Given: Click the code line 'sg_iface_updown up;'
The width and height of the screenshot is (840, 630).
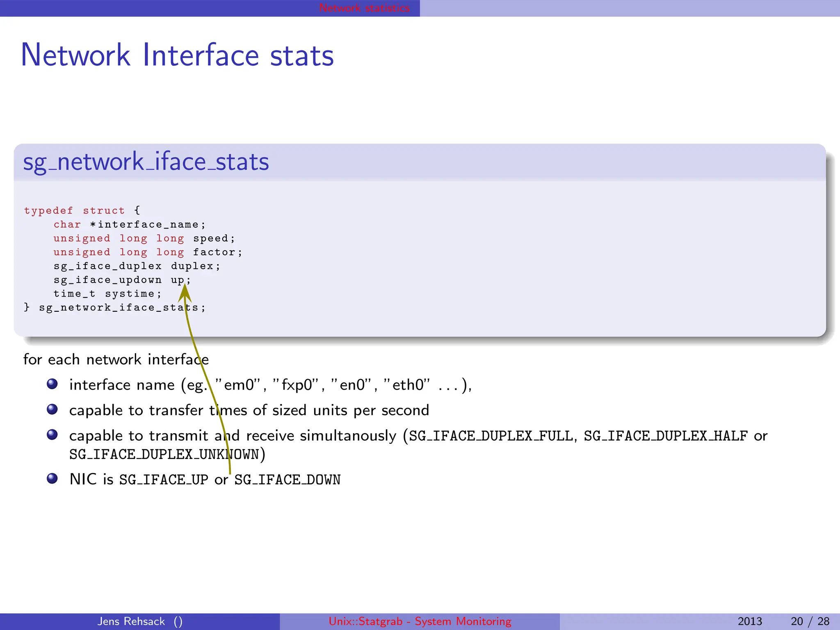Looking at the screenshot, I should [122, 280].
